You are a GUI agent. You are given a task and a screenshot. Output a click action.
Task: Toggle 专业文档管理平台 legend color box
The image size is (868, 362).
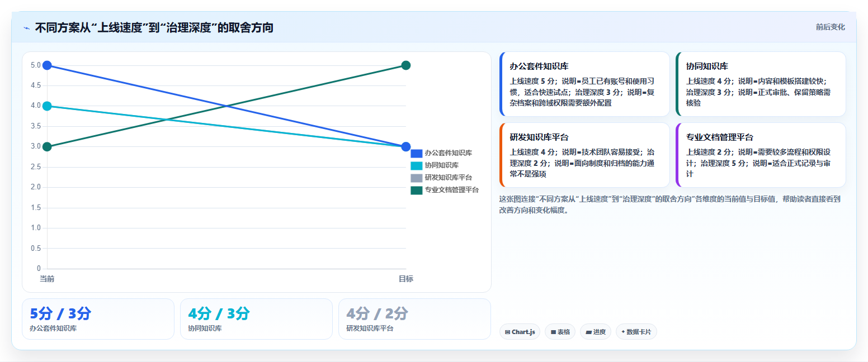[x=416, y=190]
